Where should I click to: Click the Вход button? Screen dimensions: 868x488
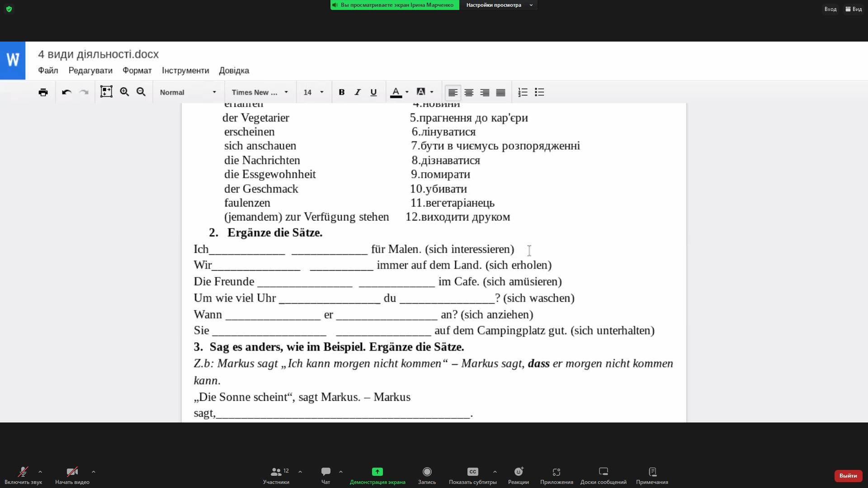pyautogui.click(x=830, y=9)
